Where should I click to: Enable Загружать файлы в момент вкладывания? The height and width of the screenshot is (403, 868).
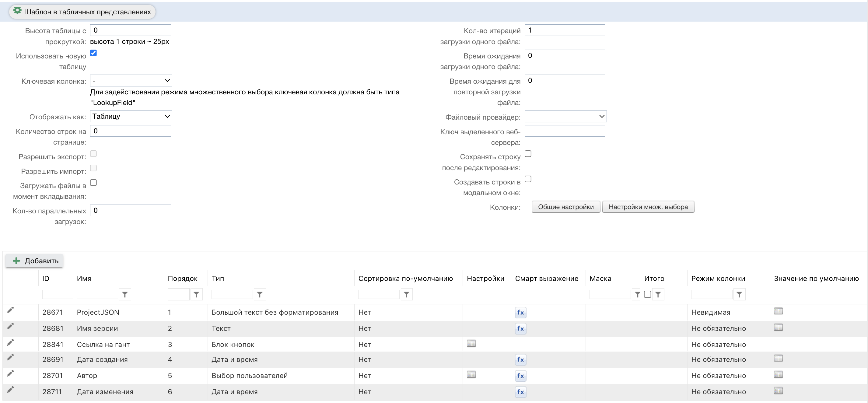click(94, 183)
